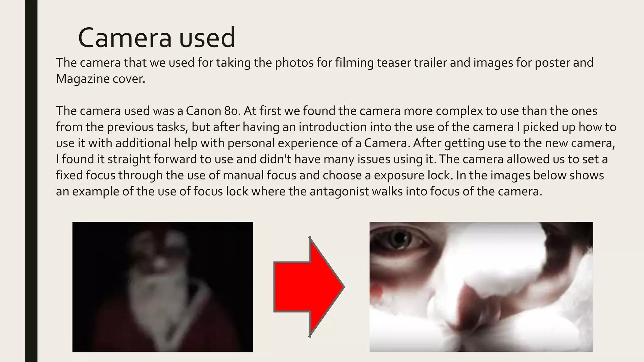Select the blurry Santa figure image

click(163, 287)
